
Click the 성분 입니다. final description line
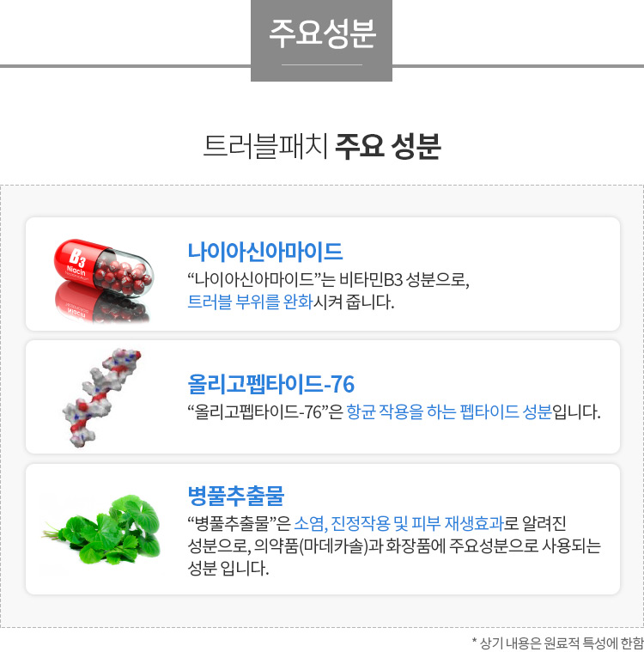tap(228, 568)
